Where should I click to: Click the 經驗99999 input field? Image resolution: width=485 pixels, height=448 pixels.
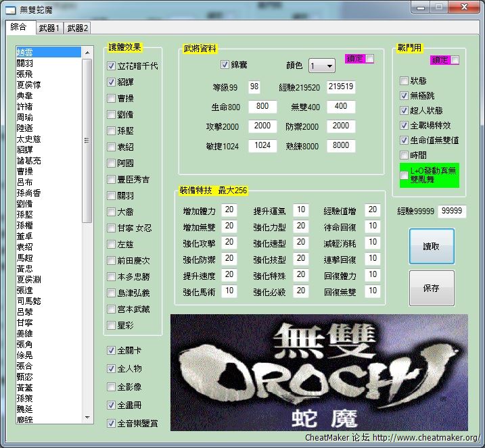tap(451, 211)
